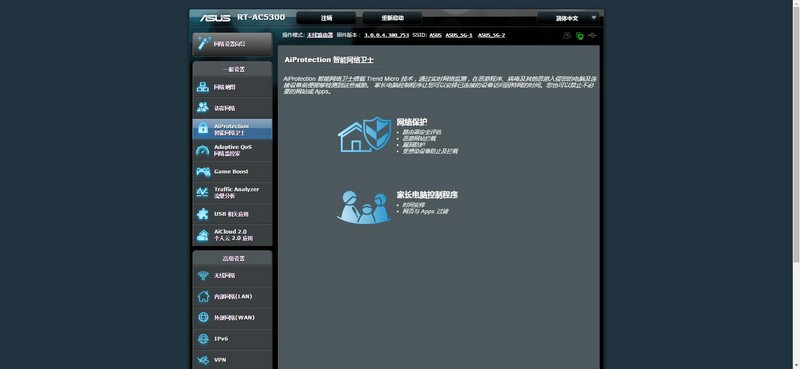Click the ASUS logo in the header
The height and width of the screenshot is (369, 800).
[215, 18]
